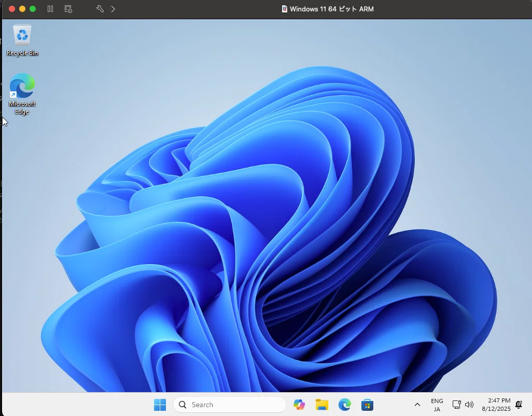
Task: Expand the VM toolbar arrow
Action: 113,9
